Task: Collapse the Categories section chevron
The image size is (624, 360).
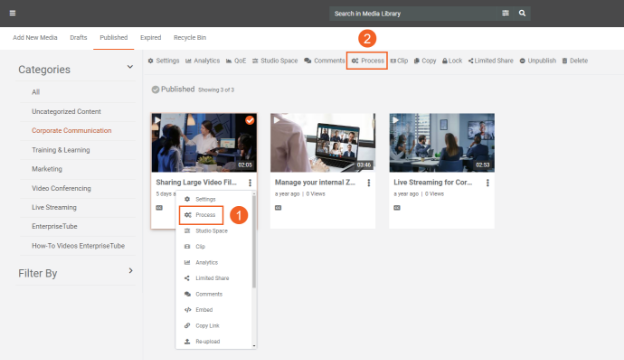Action: tap(130, 67)
